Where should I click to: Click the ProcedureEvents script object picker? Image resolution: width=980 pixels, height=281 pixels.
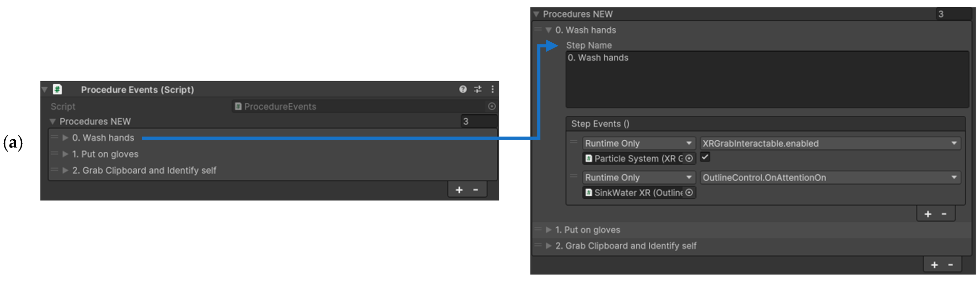[x=492, y=107]
